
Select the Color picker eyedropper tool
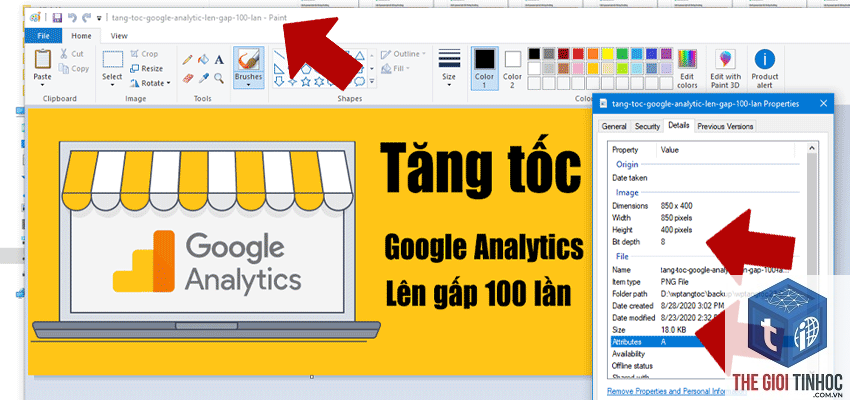tap(203, 79)
